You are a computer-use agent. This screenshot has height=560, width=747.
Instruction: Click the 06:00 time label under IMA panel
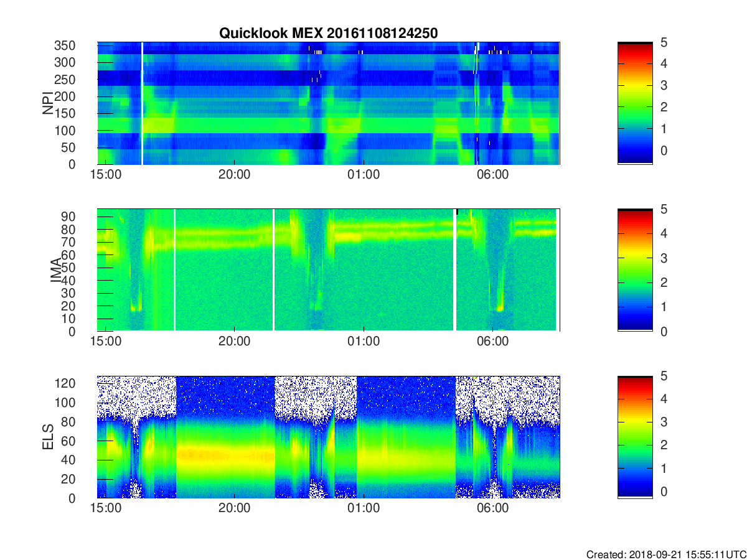492,342
